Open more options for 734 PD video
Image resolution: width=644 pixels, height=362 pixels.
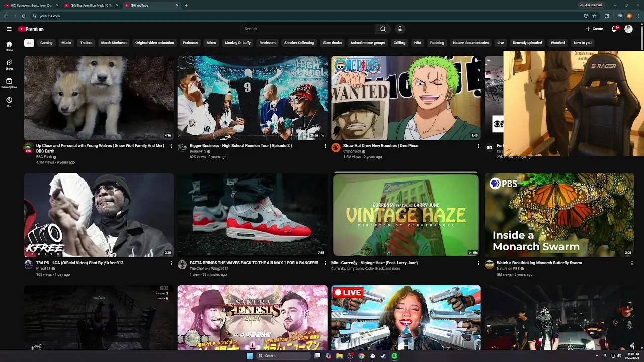click(x=172, y=263)
